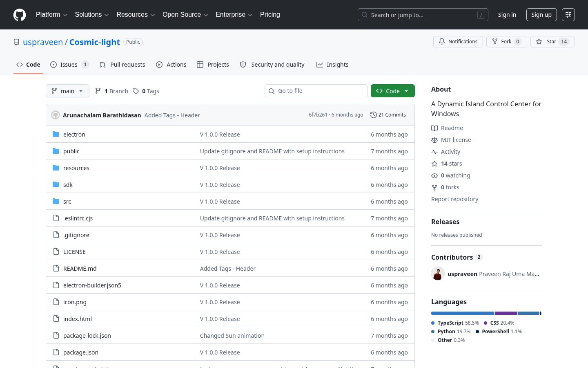This screenshot has width=588, height=368.
Task: Click the Sign in link
Action: point(507,15)
